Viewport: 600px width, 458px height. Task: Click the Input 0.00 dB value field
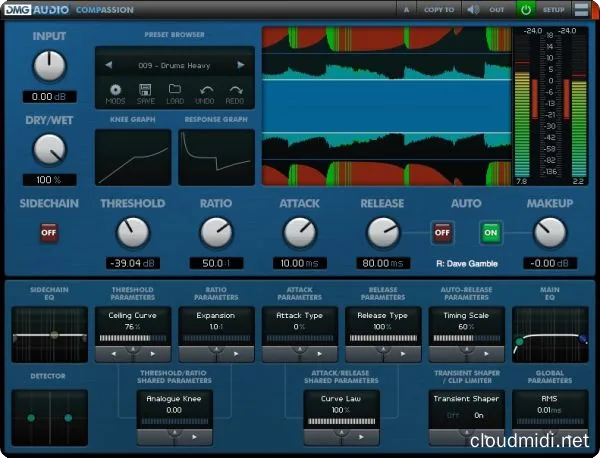pos(49,97)
